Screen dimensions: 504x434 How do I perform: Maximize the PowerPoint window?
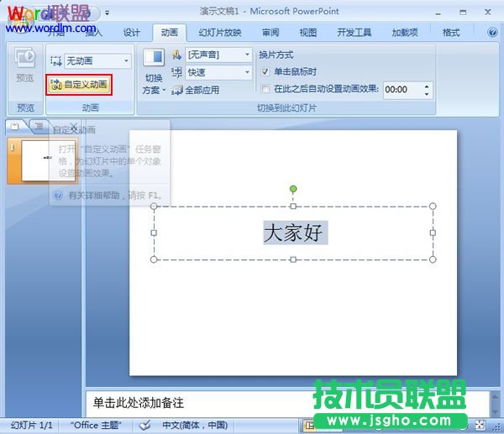(x=463, y=13)
